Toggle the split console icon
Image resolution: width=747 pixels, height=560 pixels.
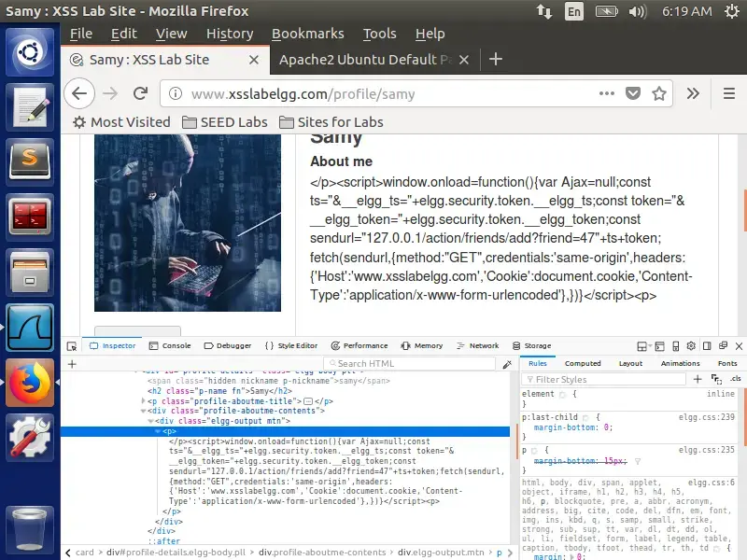pos(660,346)
